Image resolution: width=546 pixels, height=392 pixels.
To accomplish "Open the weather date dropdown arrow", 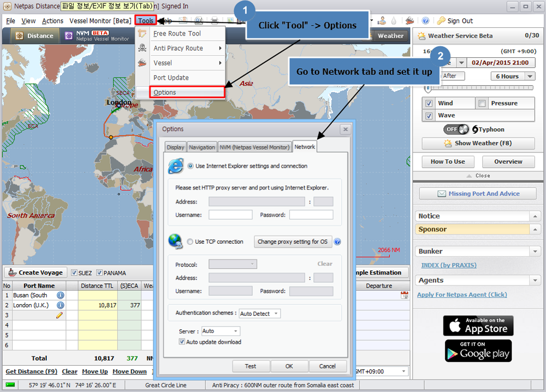I will pos(461,63).
